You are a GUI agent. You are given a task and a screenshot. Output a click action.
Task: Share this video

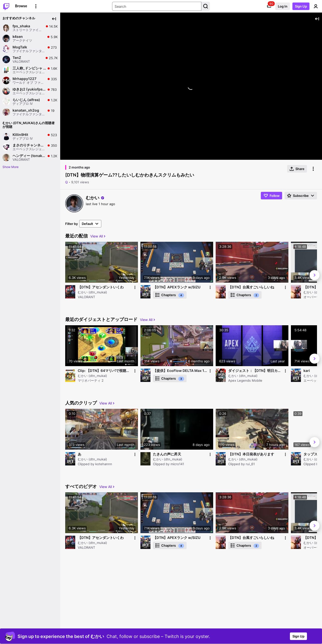click(297, 169)
